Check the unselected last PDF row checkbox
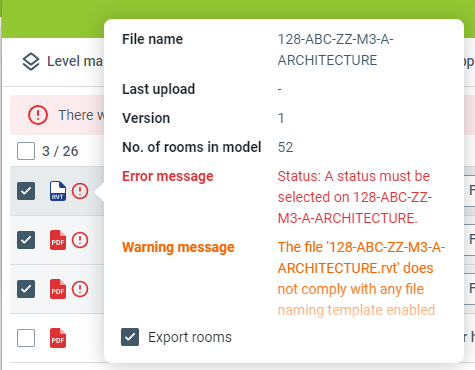The width and height of the screenshot is (475, 370). pyautogui.click(x=26, y=338)
